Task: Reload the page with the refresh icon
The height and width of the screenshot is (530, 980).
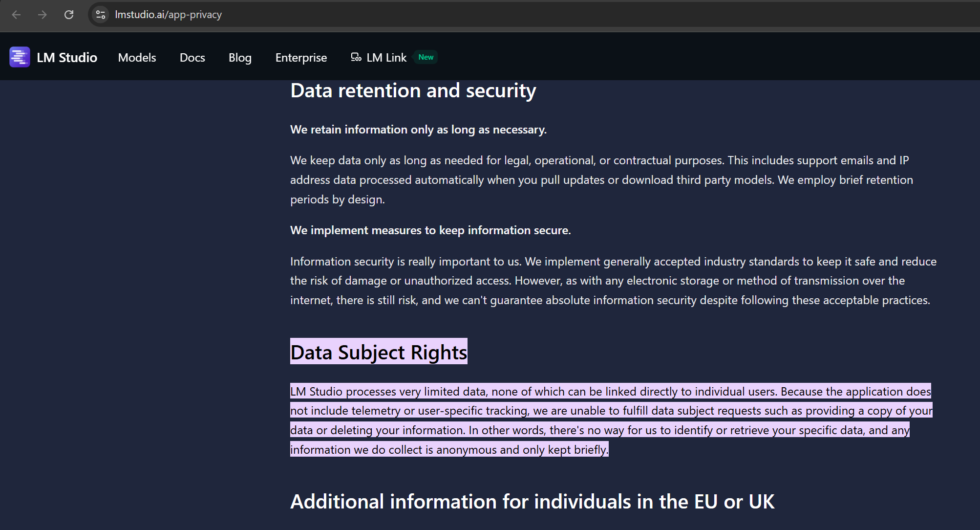Action: point(69,15)
